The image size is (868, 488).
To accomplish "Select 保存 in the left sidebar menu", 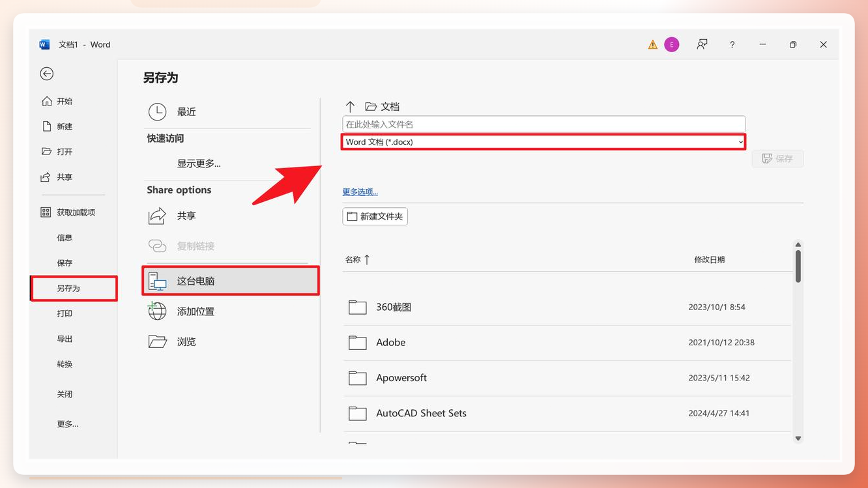I will pos(65,263).
